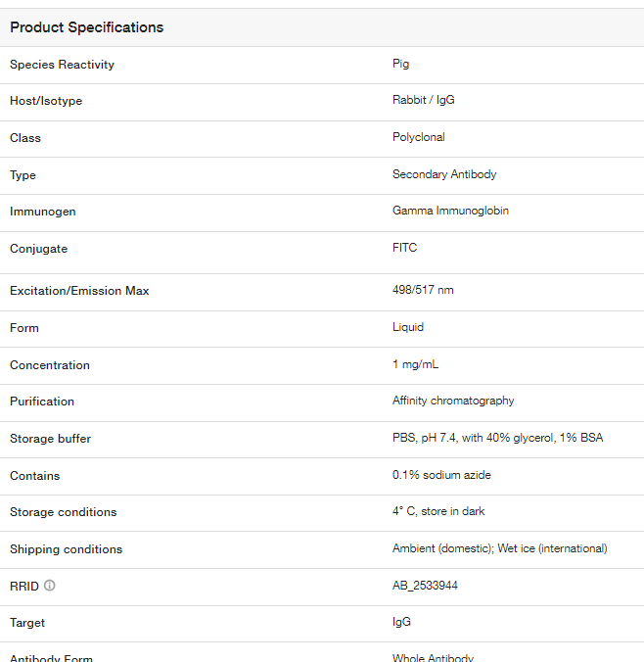Select the Product Specifications heading
Viewport: 644px width, 662px height.
[86, 27]
